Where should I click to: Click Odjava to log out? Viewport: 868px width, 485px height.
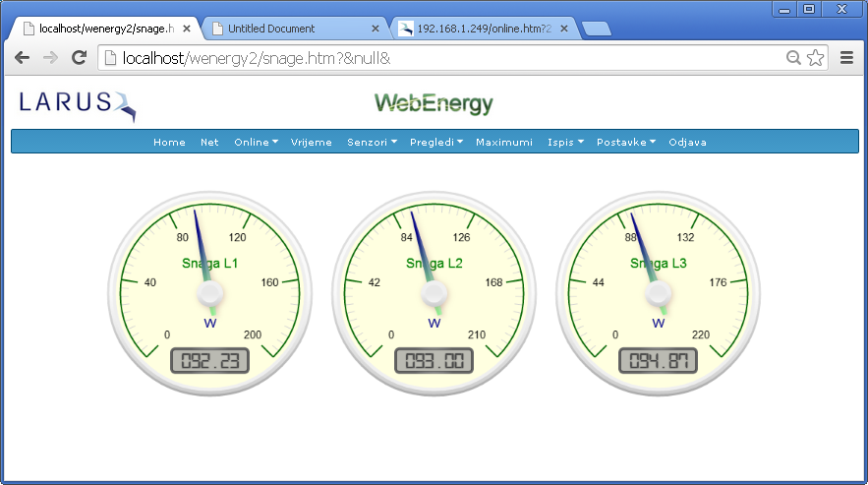(x=687, y=142)
